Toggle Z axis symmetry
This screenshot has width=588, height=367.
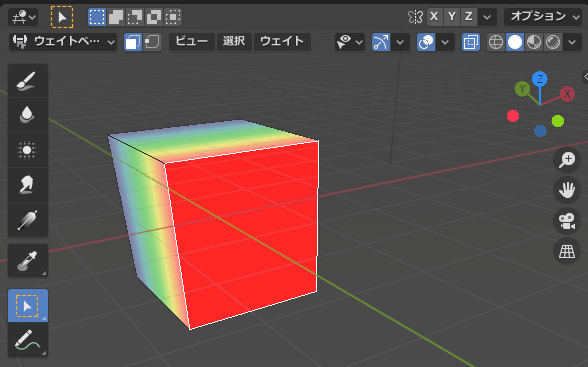469,17
